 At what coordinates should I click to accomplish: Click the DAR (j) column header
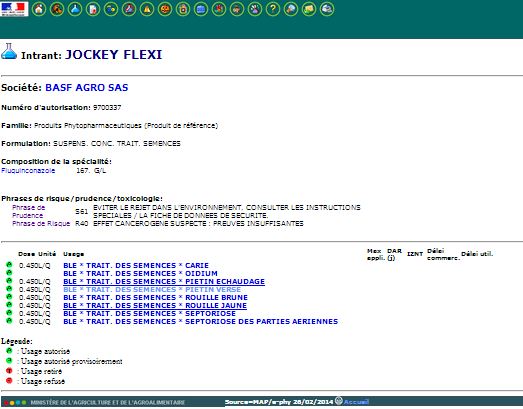(394, 254)
